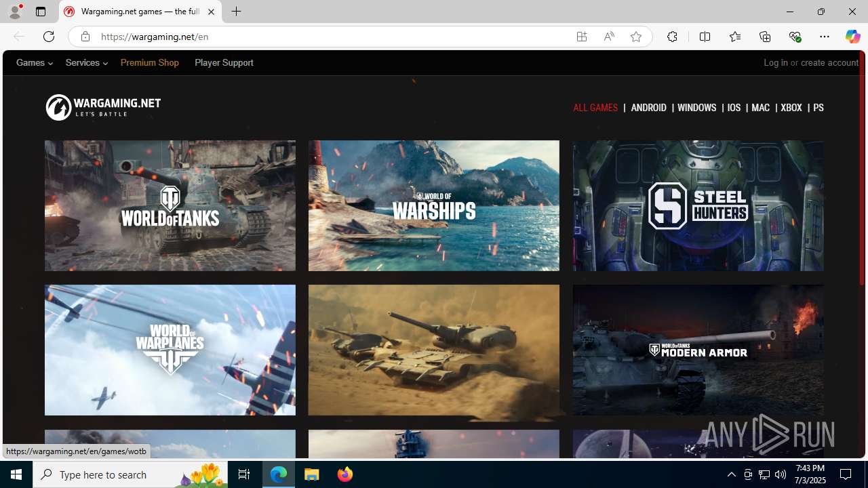Reload the page with Refresh icon
The image size is (868, 488).
coord(48,37)
